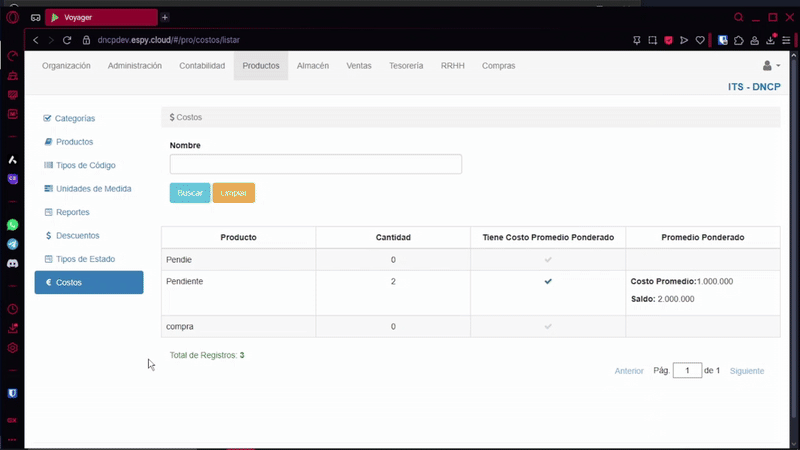800x450 pixels.
Task: Open Descuentos in the left sidebar
Action: pyautogui.click(x=77, y=236)
